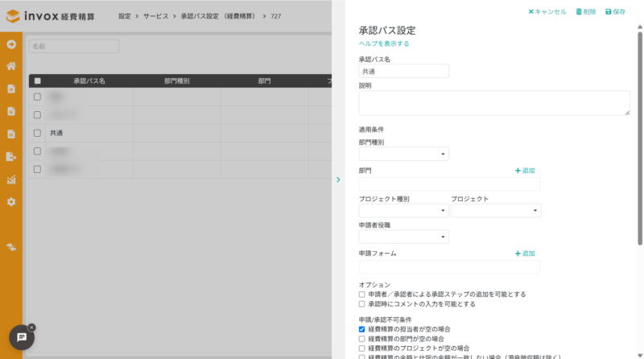Screen dimensions: 644x359
Task: Enable 承認時にコメントの入力を可能とする checkbox
Action: point(361,304)
